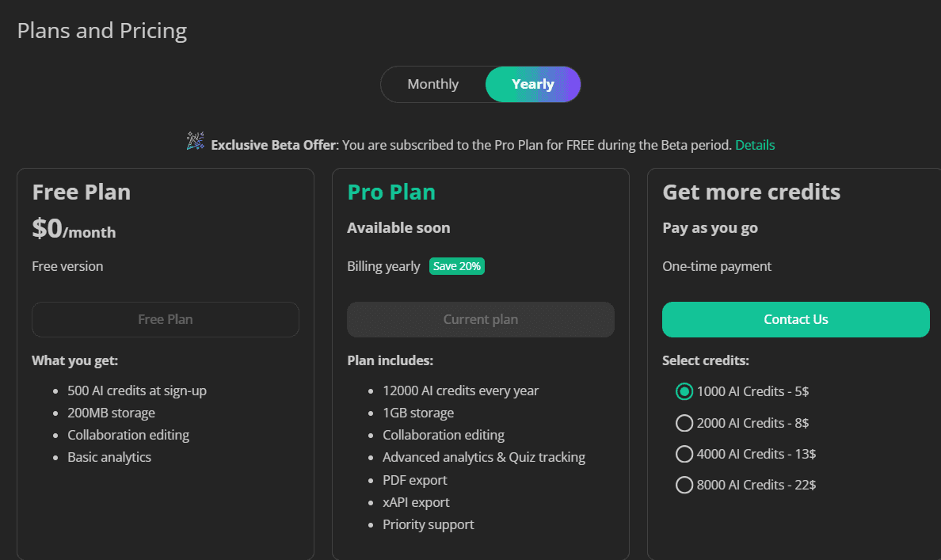941x560 pixels.
Task: Click the Pro Plan heading
Action: 391,192
